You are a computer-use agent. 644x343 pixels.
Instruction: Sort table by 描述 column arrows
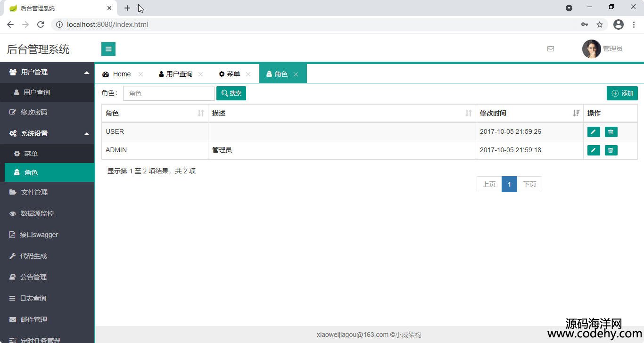click(469, 113)
